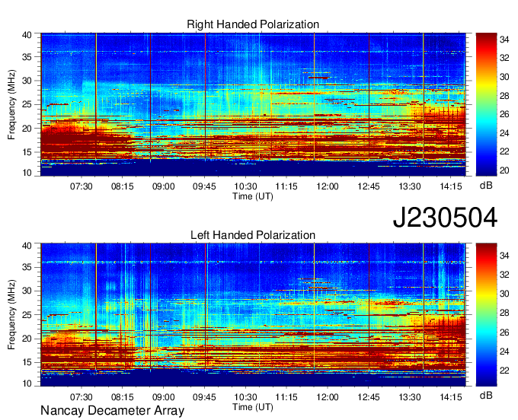This screenshot has height=420, width=518.
Task: Select 22 value on left-handed colorbar
Action: point(504,371)
